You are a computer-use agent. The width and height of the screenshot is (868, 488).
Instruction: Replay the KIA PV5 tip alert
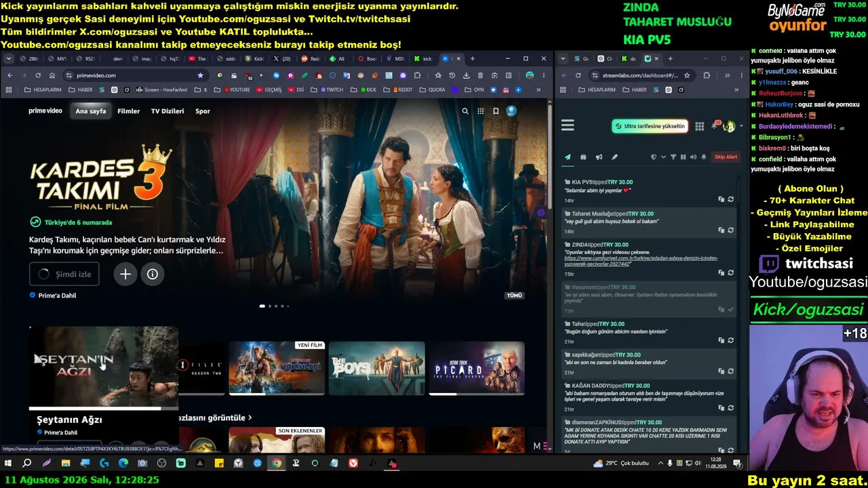click(x=730, y=199)
